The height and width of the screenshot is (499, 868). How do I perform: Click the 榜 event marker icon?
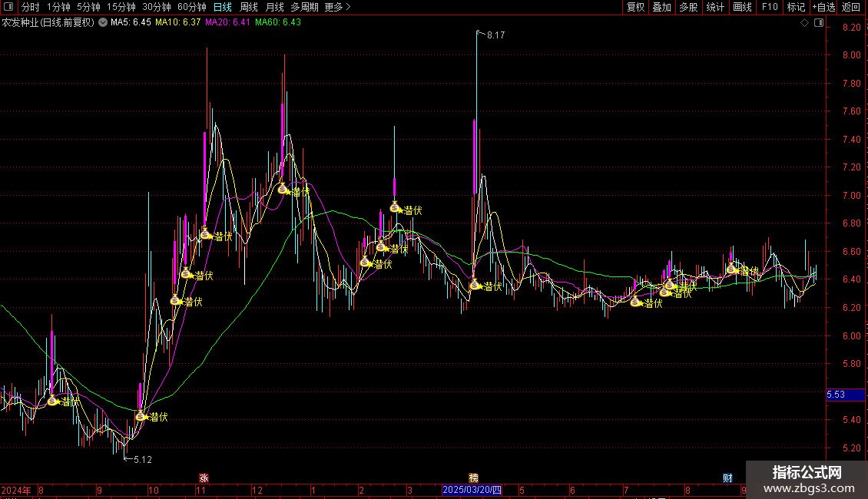pos(473,478)
